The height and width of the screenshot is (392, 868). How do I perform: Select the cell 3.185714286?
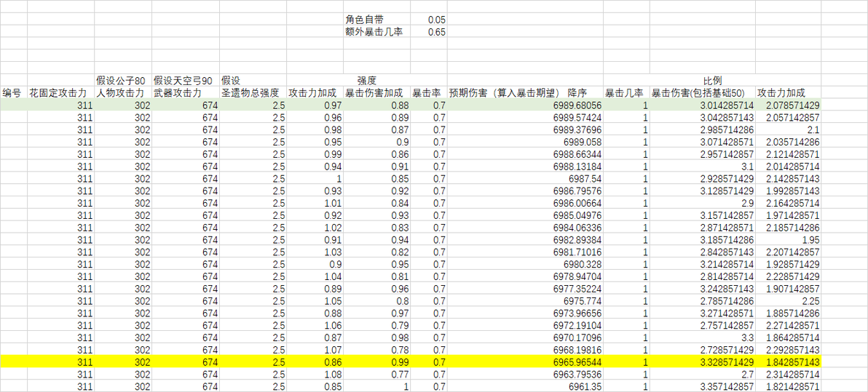pyautogui.click(x=703, y=239)
